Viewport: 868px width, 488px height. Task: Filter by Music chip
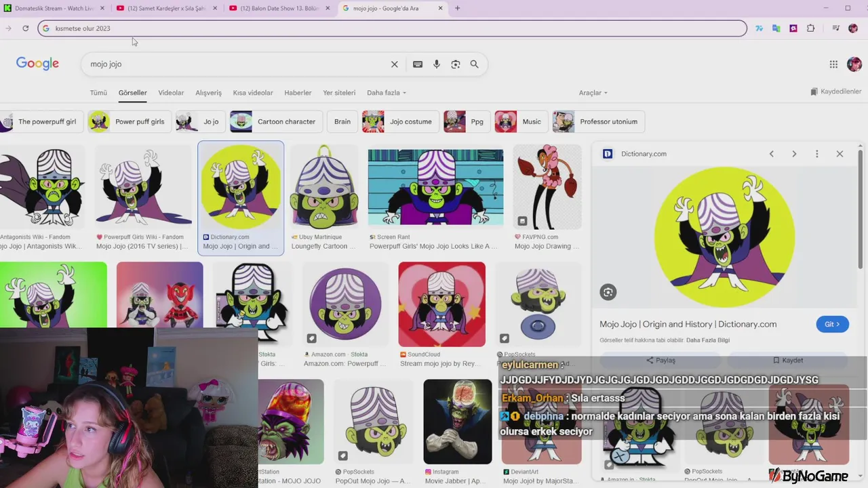pos(521,121)
